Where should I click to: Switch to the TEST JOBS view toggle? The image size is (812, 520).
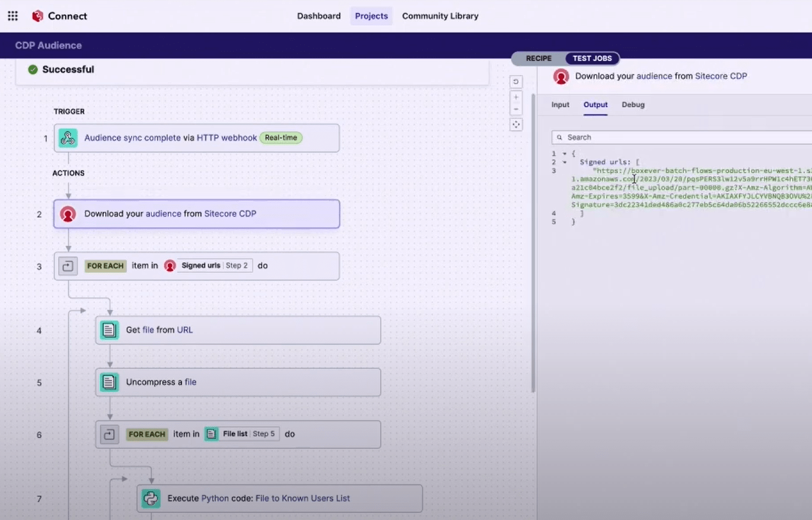pos(592,59)
